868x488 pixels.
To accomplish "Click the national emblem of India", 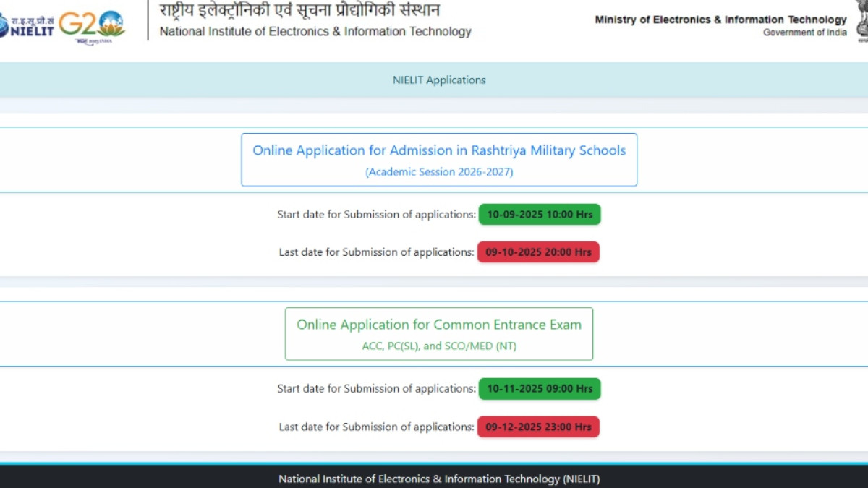I will 861,20.
